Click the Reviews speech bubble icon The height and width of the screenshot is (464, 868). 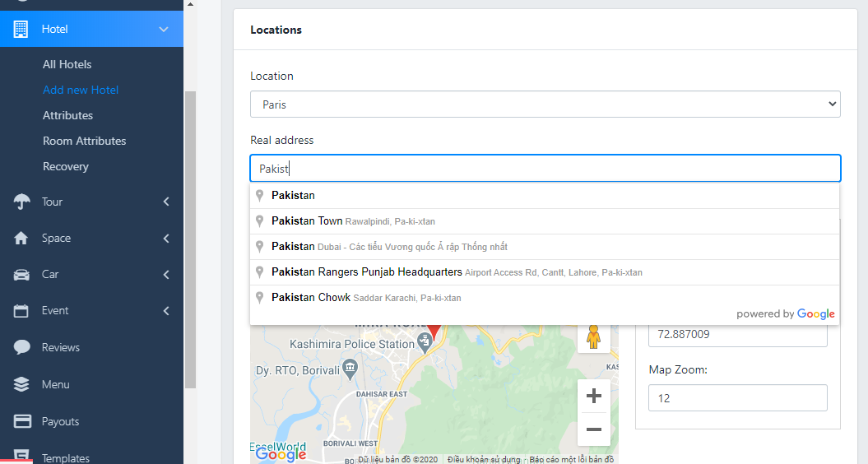[22, 347]
